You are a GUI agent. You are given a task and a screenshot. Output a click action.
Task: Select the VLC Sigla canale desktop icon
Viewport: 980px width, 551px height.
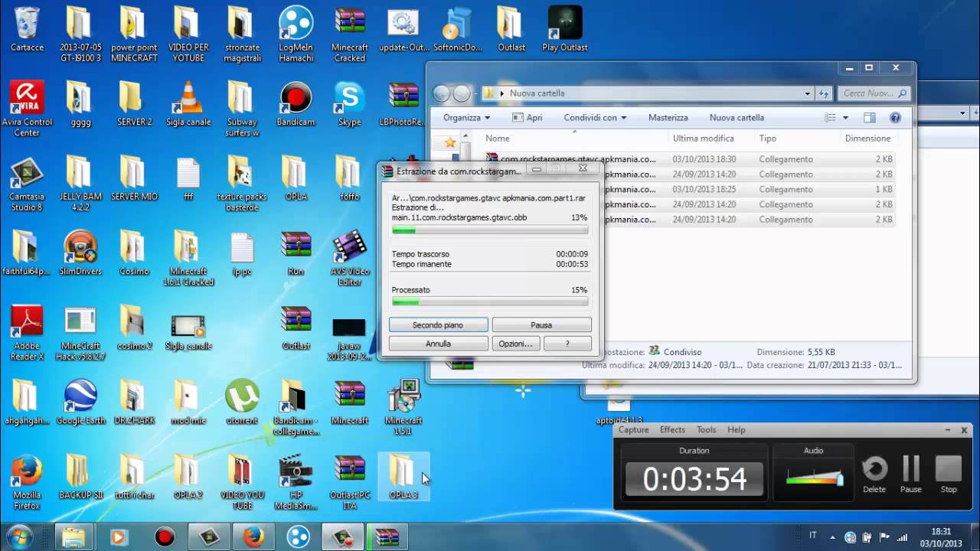[188, 104]
